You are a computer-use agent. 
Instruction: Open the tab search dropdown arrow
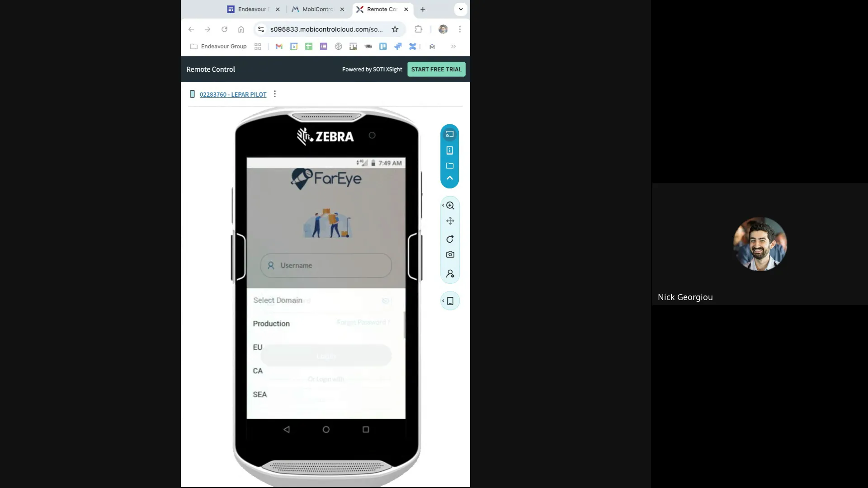(x=461, y=9)
